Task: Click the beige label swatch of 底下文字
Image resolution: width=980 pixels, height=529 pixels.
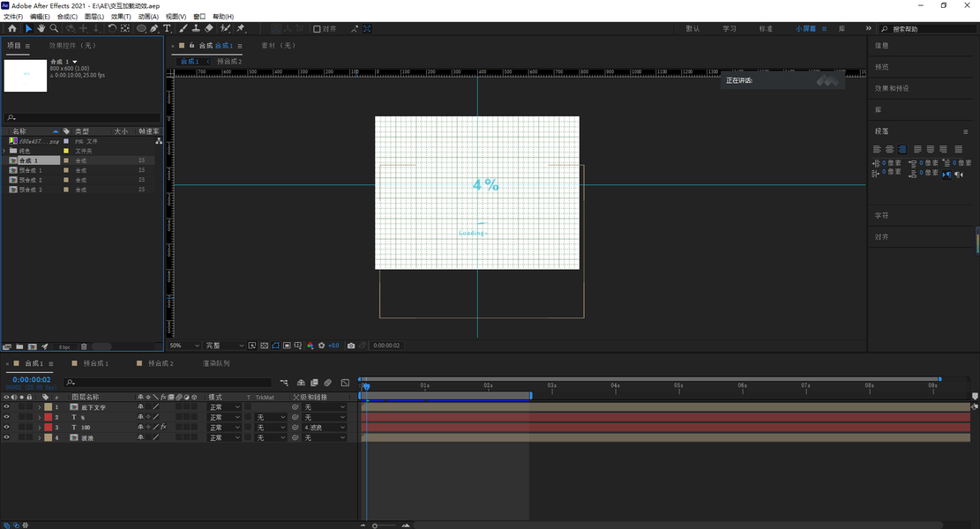Action: (x=49, y=407)
